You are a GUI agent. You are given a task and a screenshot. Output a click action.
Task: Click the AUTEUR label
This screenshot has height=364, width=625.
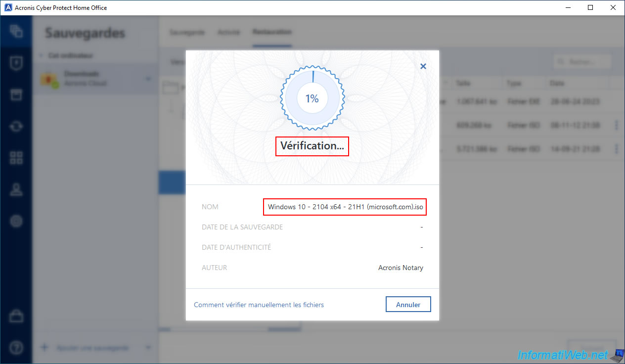click(215, 268)
